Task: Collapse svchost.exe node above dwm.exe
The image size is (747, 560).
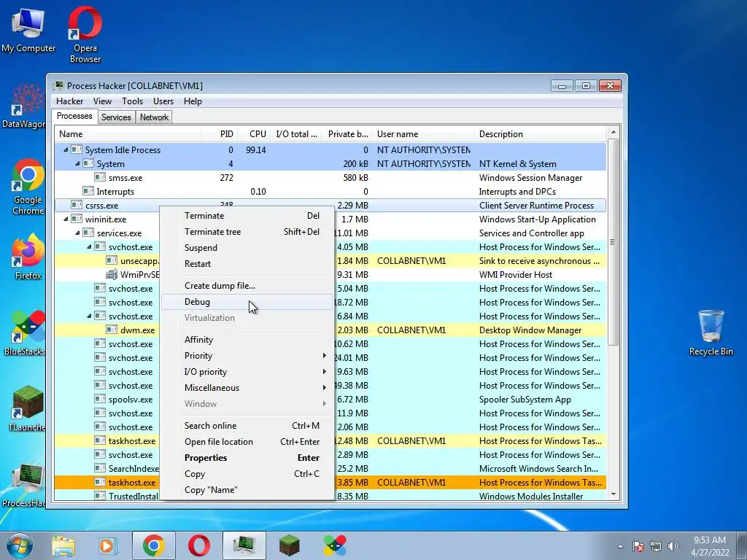Action: pos(89,316)
